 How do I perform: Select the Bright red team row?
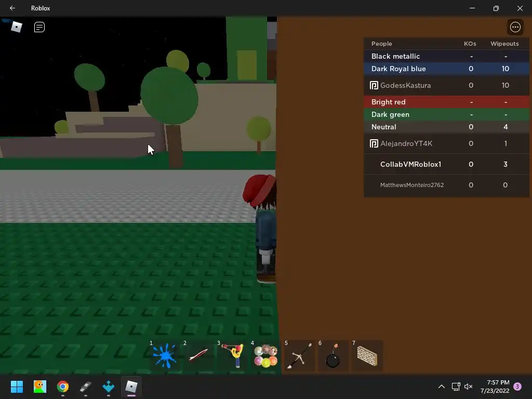coord(446,102)
